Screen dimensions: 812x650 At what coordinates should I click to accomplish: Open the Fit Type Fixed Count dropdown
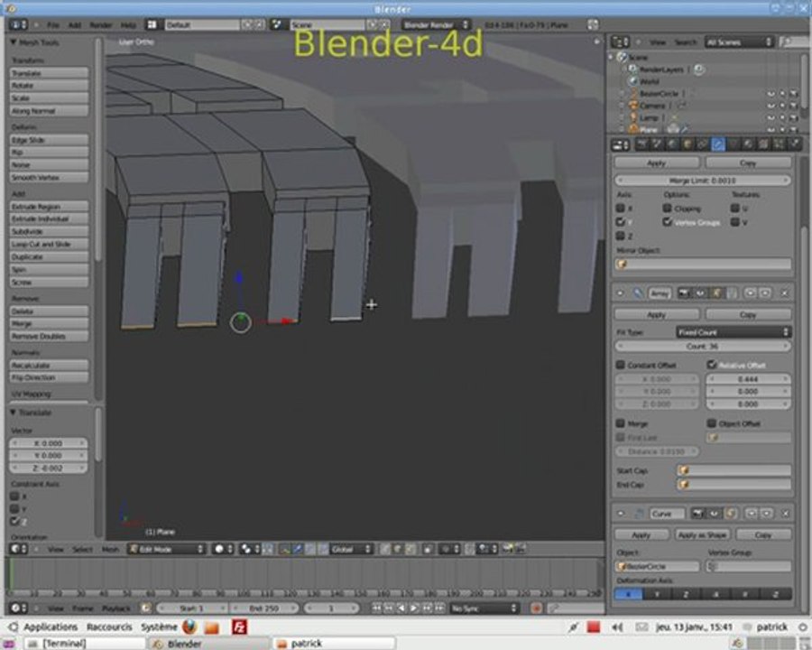coord(734,331)
